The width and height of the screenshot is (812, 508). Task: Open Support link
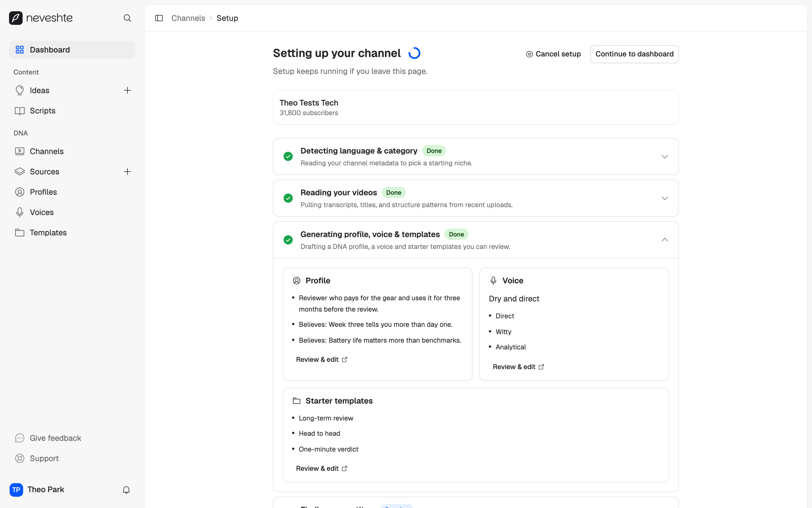click(72, 459)
